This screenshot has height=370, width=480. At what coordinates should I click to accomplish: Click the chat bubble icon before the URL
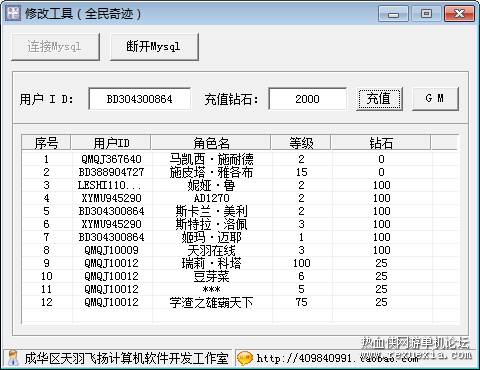click(x=245, y=358)
